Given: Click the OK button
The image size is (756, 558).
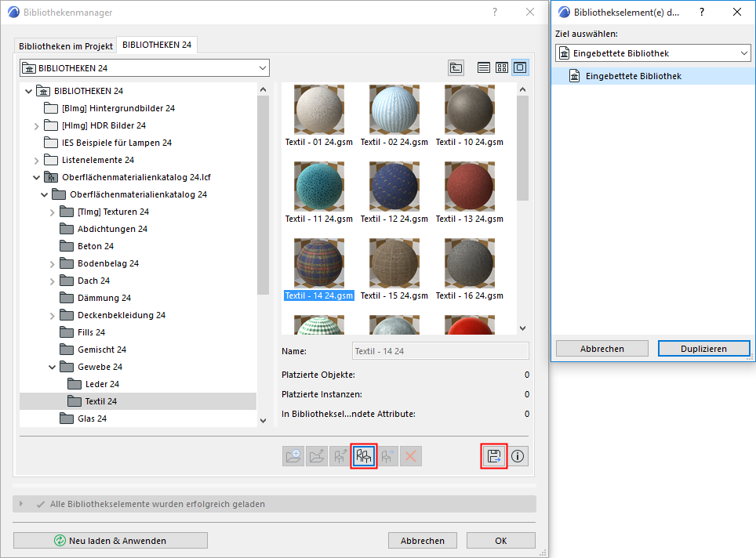Looking at the screenshot, I should (x=500, y=540).
